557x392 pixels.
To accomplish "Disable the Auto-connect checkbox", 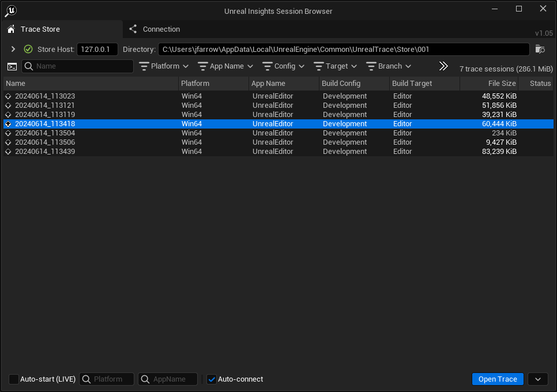I will (212, 379).
